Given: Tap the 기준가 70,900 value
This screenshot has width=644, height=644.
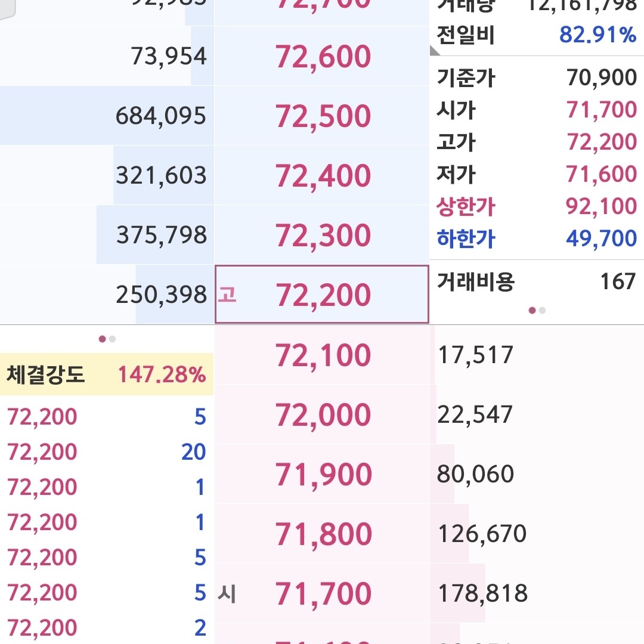Looking at the screenshot, I should point(601,78).
